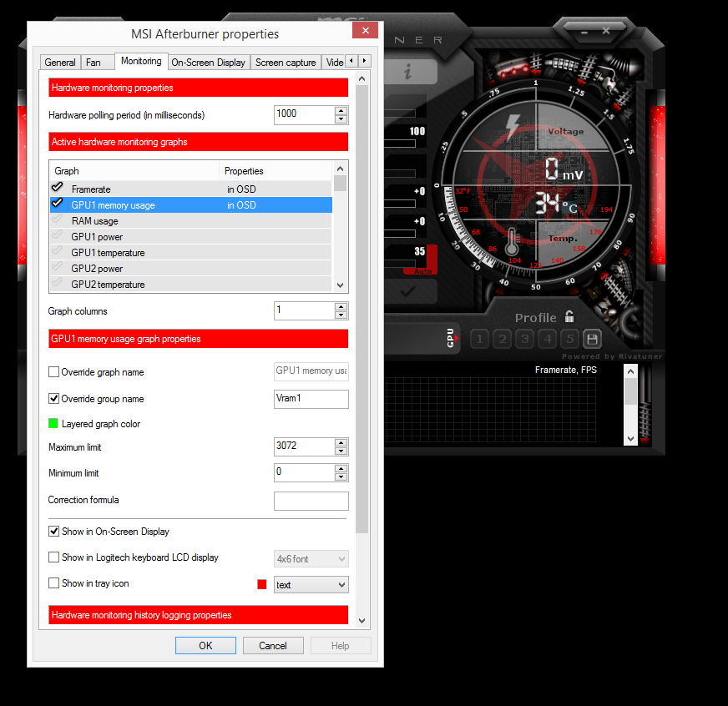Toggle Framerate graph checkmark
This screenshot has width=728, height=706.
point(57,187)
